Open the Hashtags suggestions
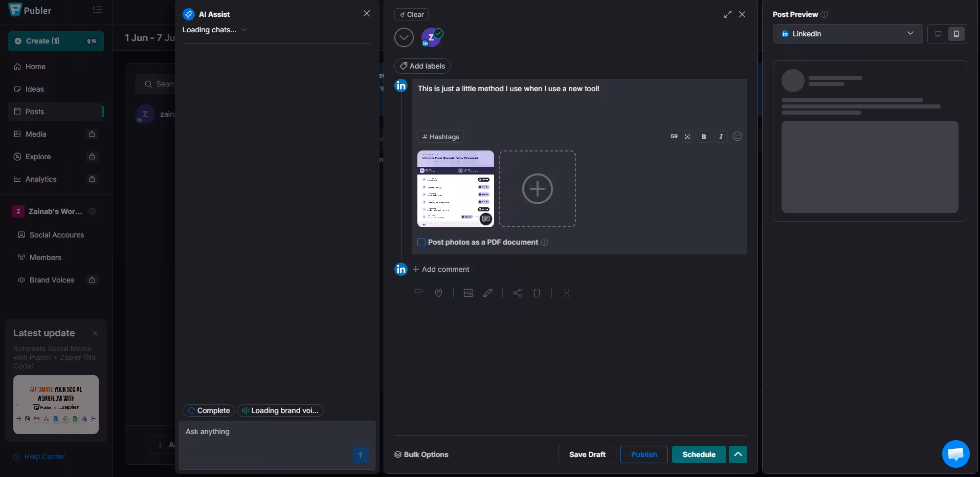 440,137
